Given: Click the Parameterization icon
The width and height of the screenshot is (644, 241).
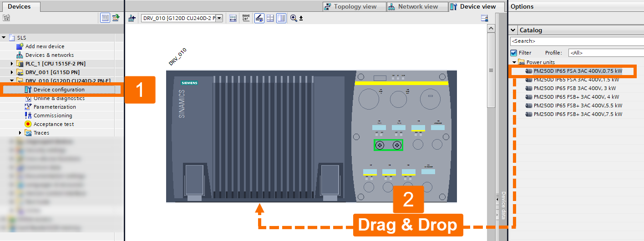Looking at the screenshot, I should 28,107.
